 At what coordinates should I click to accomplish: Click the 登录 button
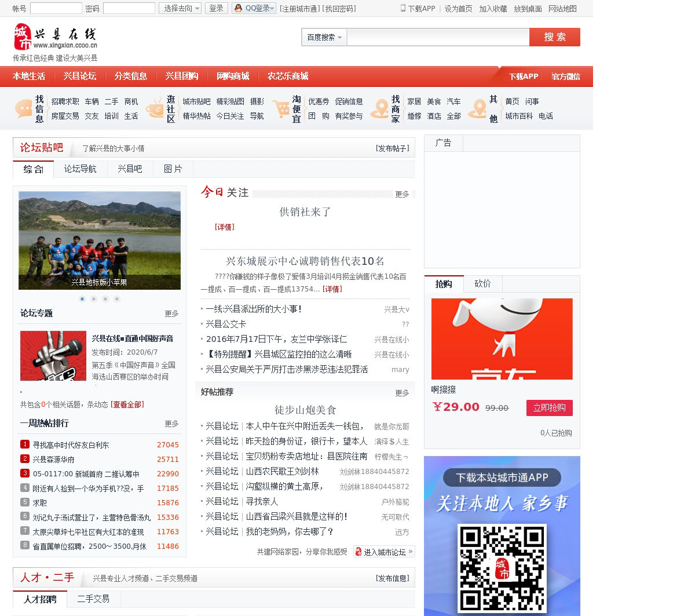coord(216,8)
